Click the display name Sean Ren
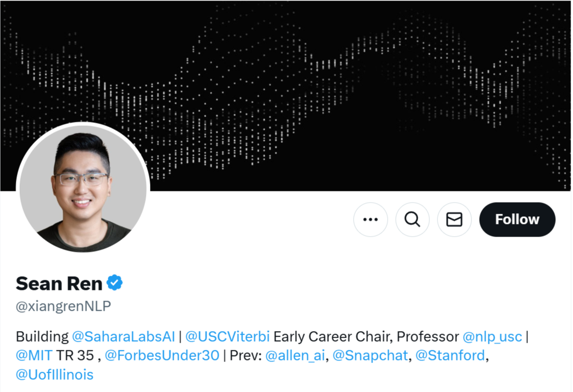Viewport: 573px width, 392px height. 59,283
